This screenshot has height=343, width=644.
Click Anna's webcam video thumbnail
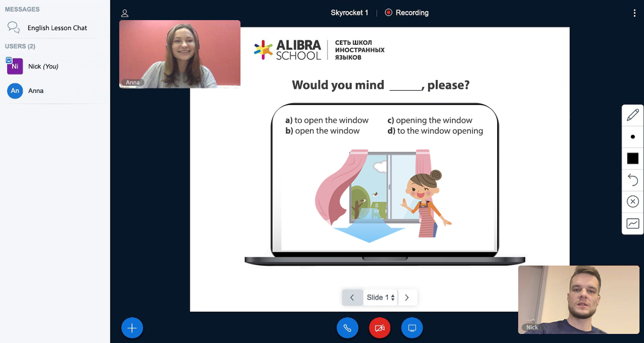180,54
